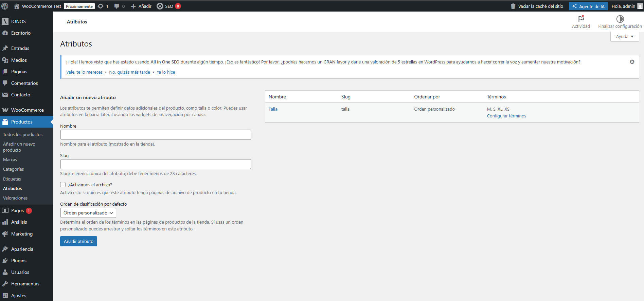Click the Nombre input field
This screenshot has width=644, height=301.
click(156, 135)
